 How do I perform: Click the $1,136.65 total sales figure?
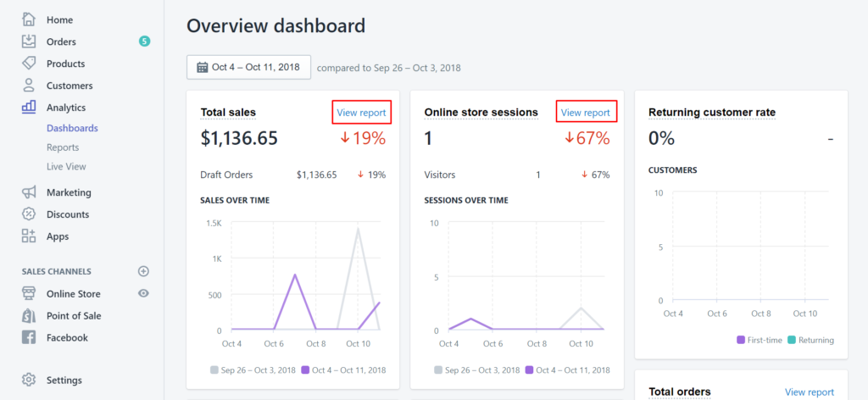(239, 138)
